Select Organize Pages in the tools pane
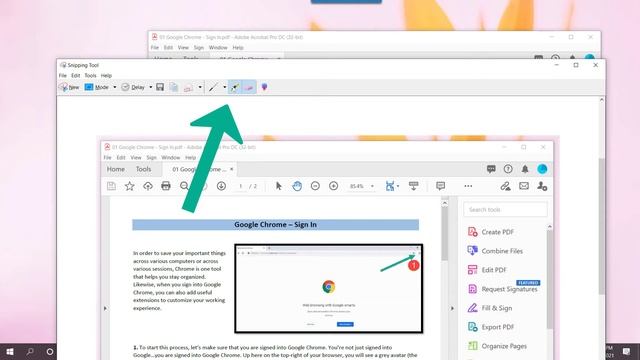This screenshot has height=360, width=640. coord(497,346)
